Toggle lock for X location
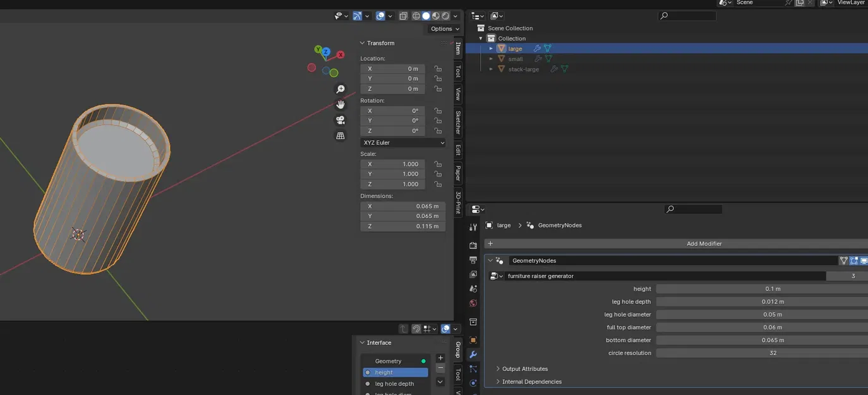 pos(438,68)
